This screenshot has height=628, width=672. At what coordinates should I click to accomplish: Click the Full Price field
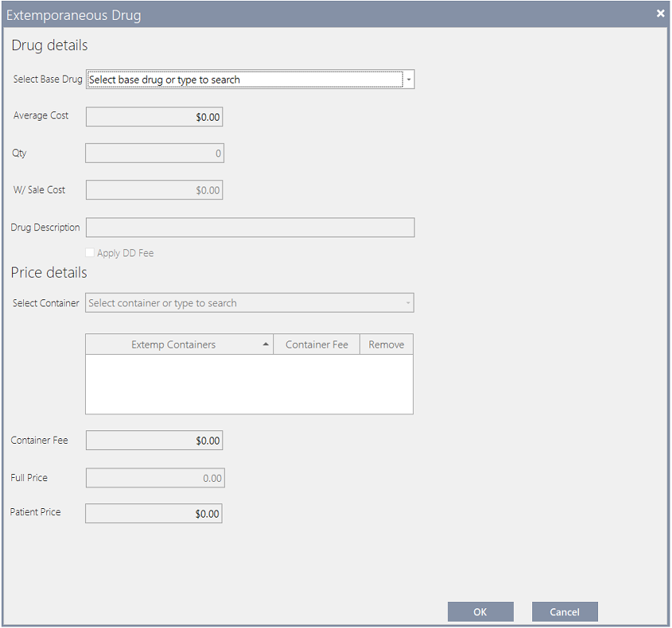pyautogui.click(x=154, y=477)
